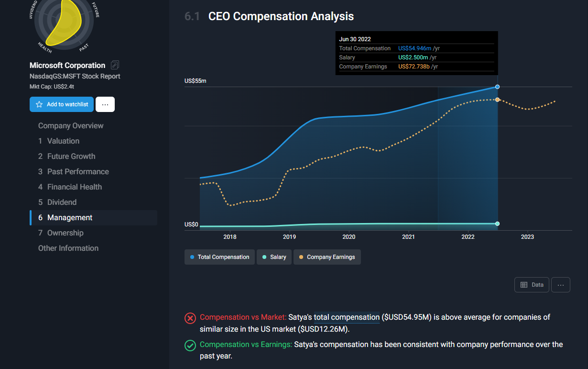This screenshot has height=369, width=588.
Task: Click the US$2.500m salary tooltip value
Action: (413, 57)
